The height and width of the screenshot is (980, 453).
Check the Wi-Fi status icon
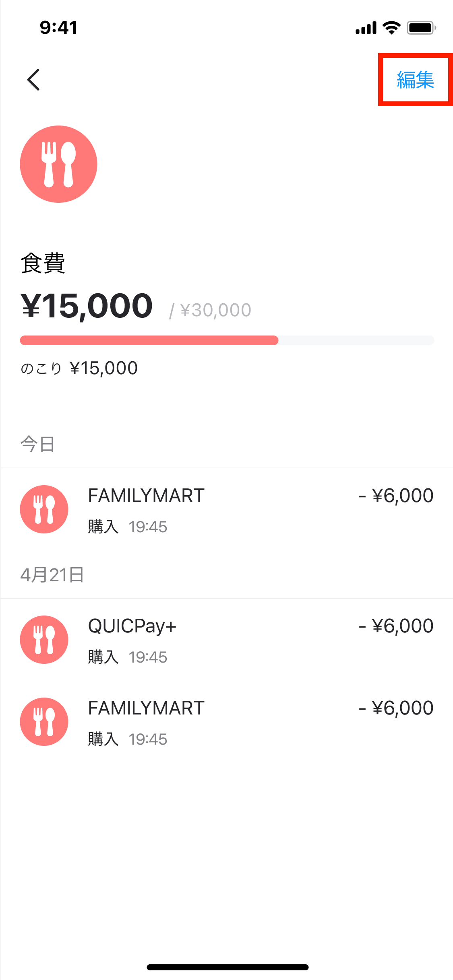[x=391, y=28]
